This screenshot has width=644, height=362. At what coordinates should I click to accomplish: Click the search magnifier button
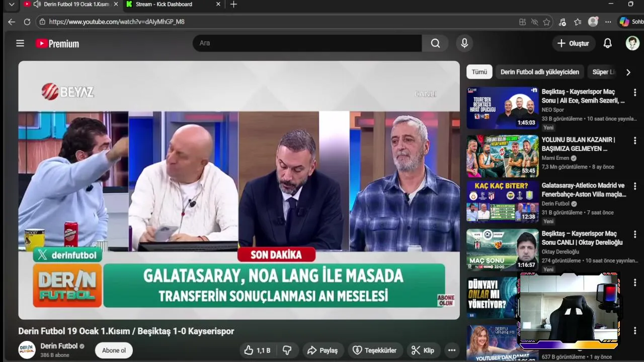coord(435,43)
